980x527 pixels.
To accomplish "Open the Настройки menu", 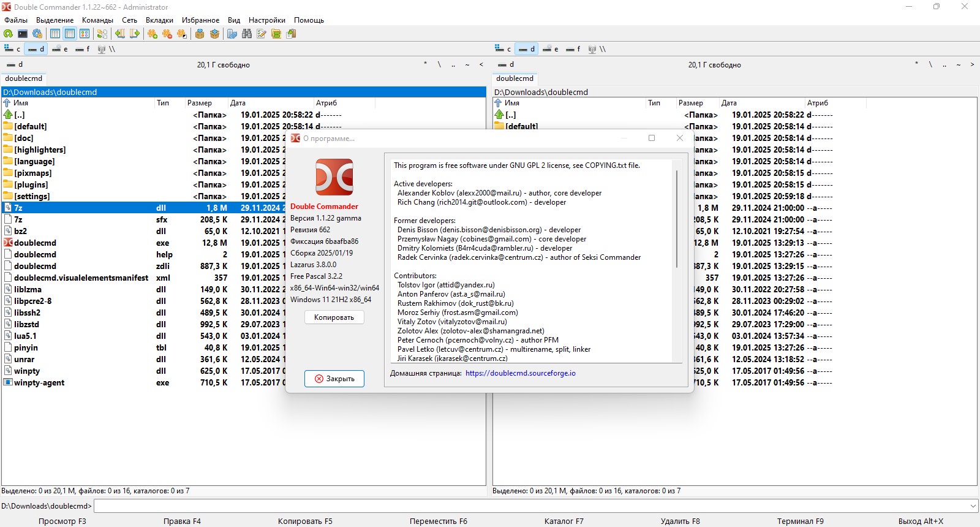I will click(266, 20).
